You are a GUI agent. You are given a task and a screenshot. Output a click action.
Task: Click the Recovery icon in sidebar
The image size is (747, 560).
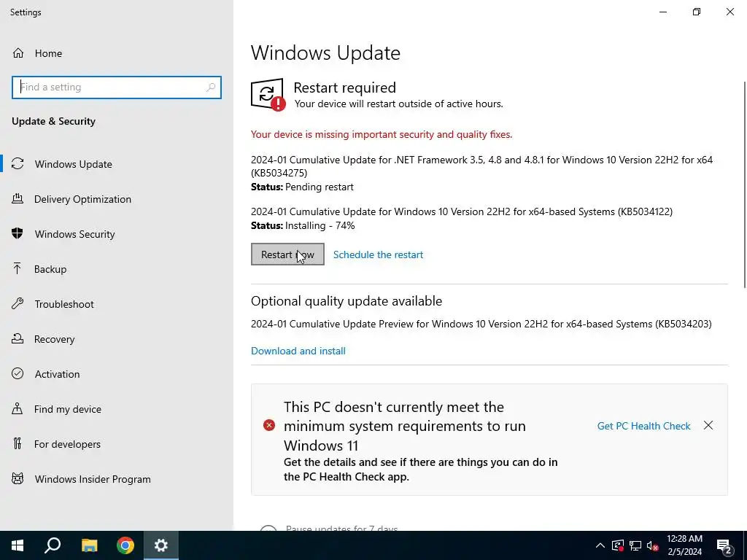pos(18,338)
